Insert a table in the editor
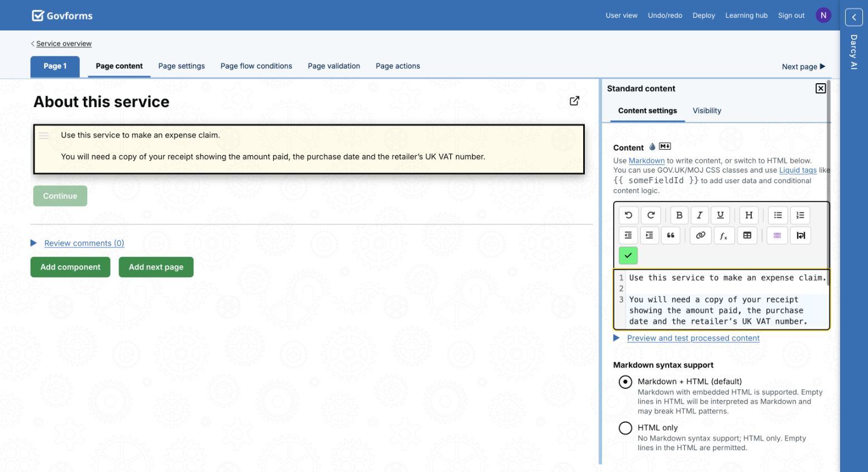 (747, 235)
